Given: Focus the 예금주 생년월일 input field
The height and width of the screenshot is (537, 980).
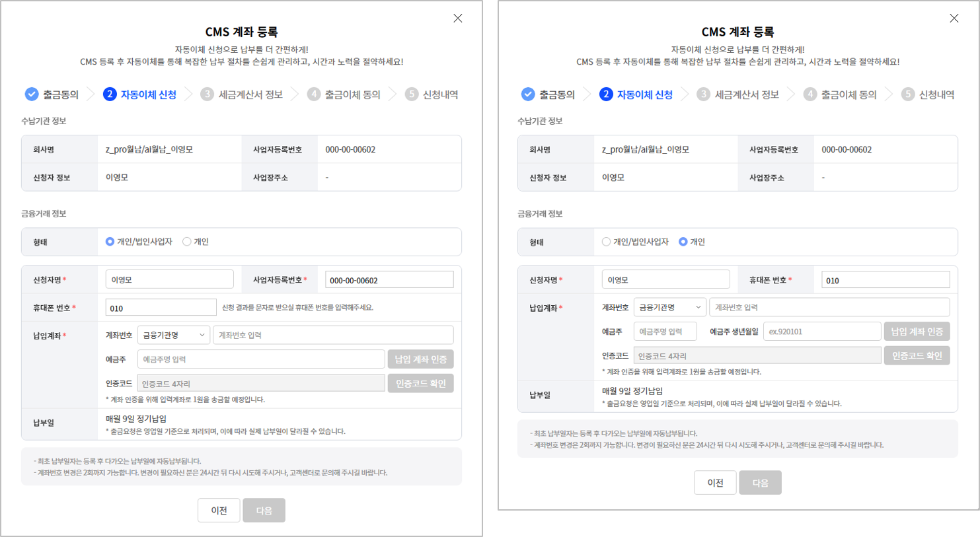Looking at the screenshot, I should coord(821,332).
